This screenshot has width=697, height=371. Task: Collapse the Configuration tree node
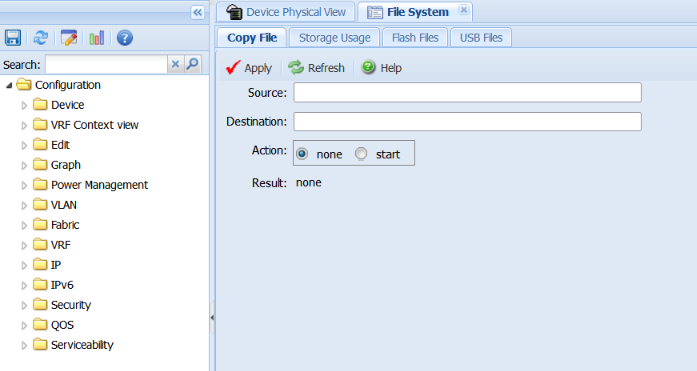click(x=9, y=85)
